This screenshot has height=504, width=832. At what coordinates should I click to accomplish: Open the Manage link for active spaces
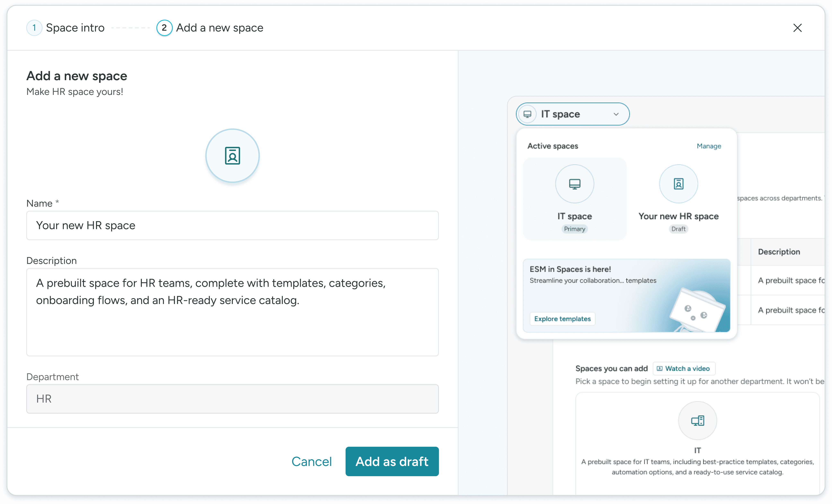pyautogui.click(x=708, y=146)
